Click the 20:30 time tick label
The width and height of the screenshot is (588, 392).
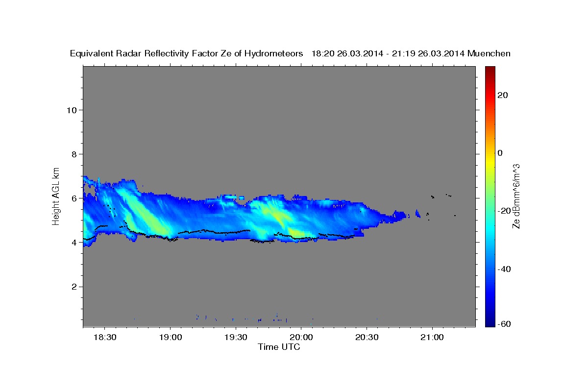click(x=367, y=338)
